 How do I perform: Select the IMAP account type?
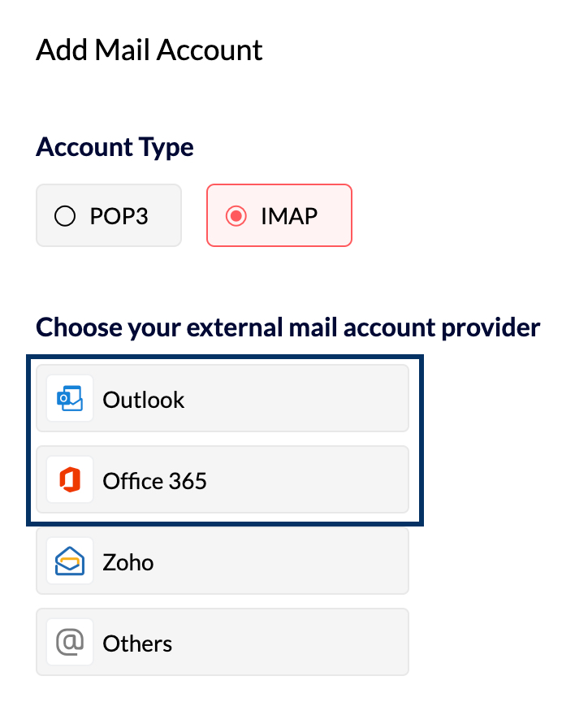279,215
